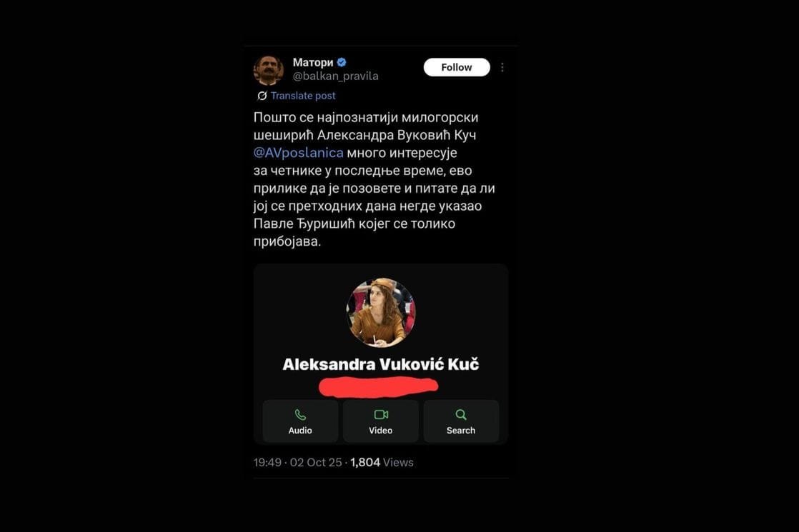Viewport: 799px width, 532px height.
Task: Click the Матори display name
Action: pos(313,62)
